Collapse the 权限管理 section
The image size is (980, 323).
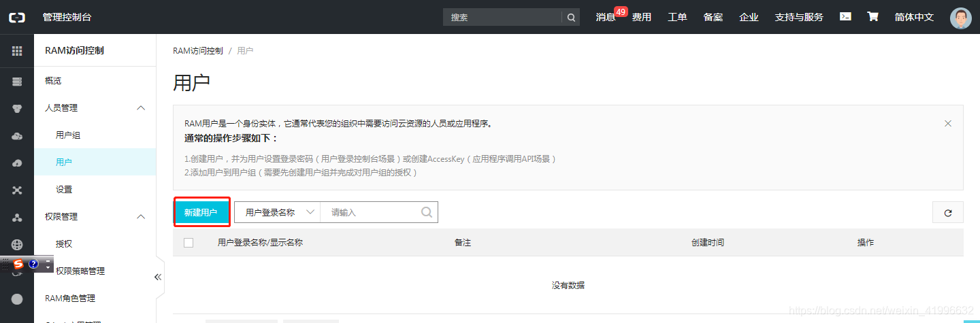pyautogui.click(x=142, y=216)
